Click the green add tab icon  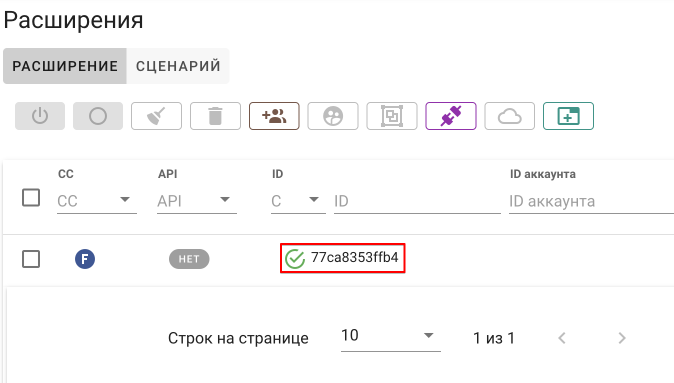point(569,116)
